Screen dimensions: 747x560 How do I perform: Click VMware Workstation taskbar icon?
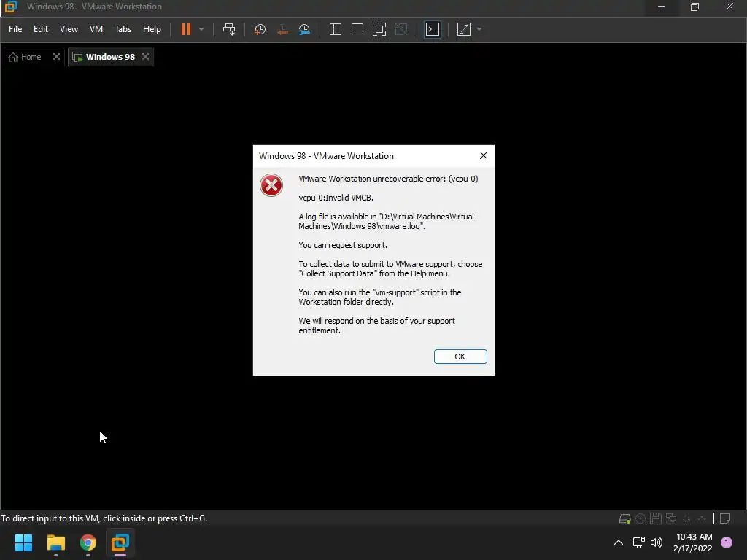point(120,542)
